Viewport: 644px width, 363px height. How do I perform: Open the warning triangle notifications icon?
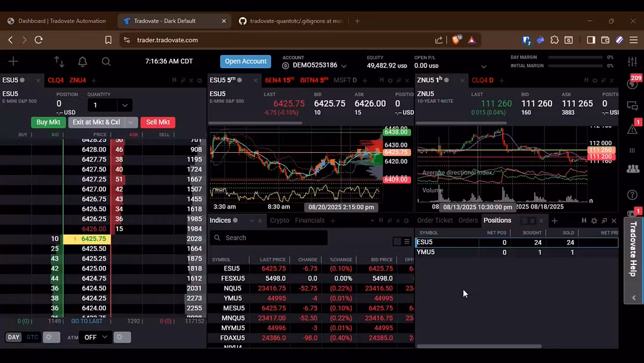click(633, 129)
